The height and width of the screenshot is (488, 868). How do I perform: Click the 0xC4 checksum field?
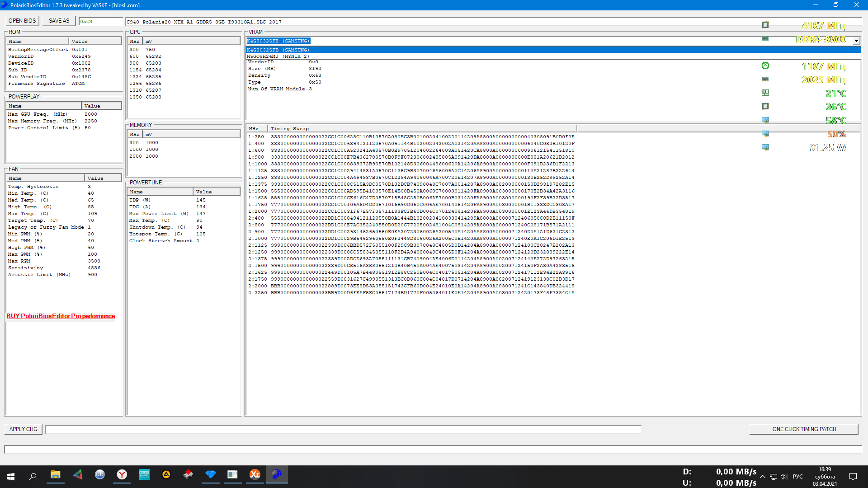tap(101, 21)
